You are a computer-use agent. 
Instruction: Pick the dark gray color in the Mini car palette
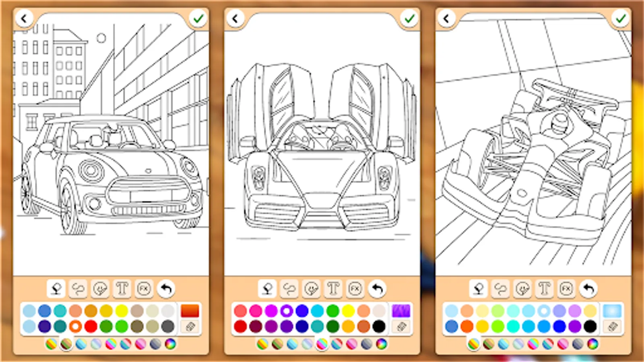coord(168,326)
